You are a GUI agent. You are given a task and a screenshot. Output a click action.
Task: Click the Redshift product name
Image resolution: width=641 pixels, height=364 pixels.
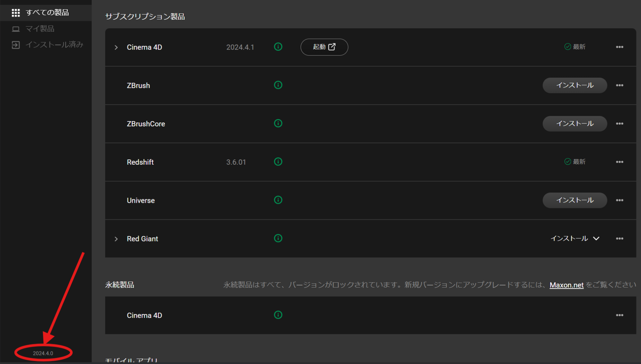click(140, 162)
